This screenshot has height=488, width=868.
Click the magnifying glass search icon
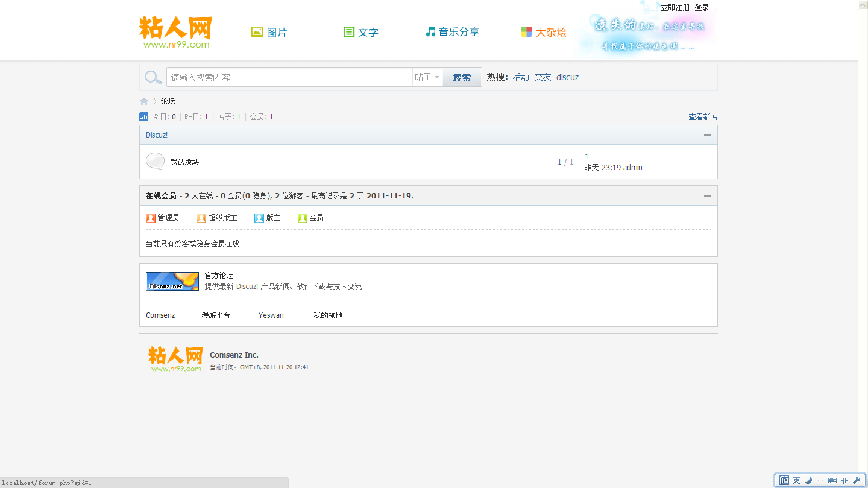coord(153,77)
